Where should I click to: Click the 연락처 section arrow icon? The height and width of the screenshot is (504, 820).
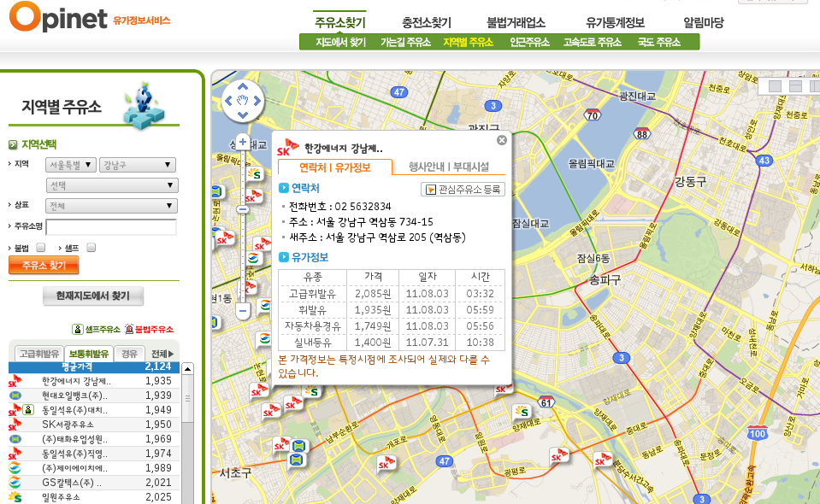[284, 188]
